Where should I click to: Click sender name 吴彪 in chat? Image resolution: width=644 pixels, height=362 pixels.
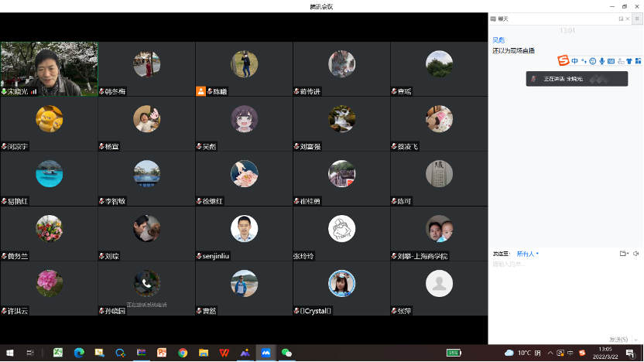498,39
